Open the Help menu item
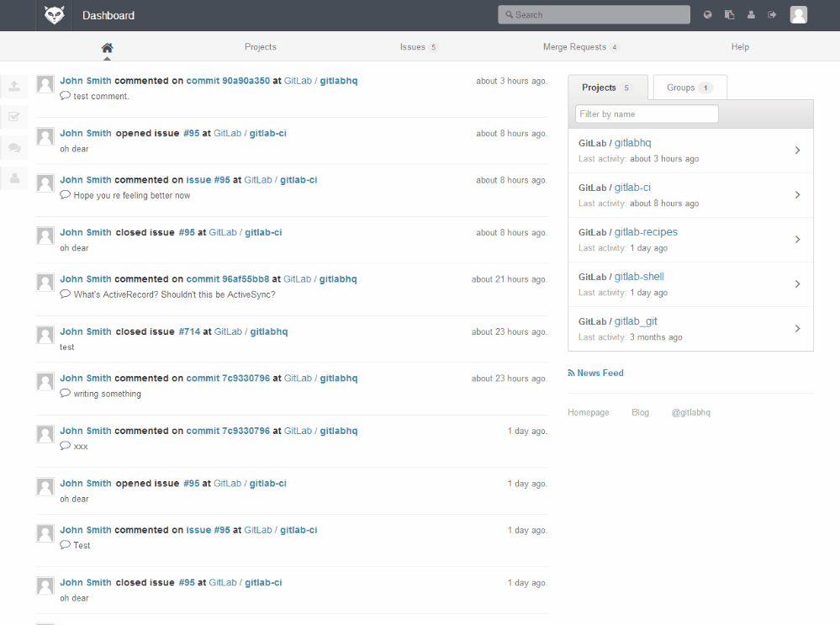Viewport: 840px width, 625px height. click(739, 47)
